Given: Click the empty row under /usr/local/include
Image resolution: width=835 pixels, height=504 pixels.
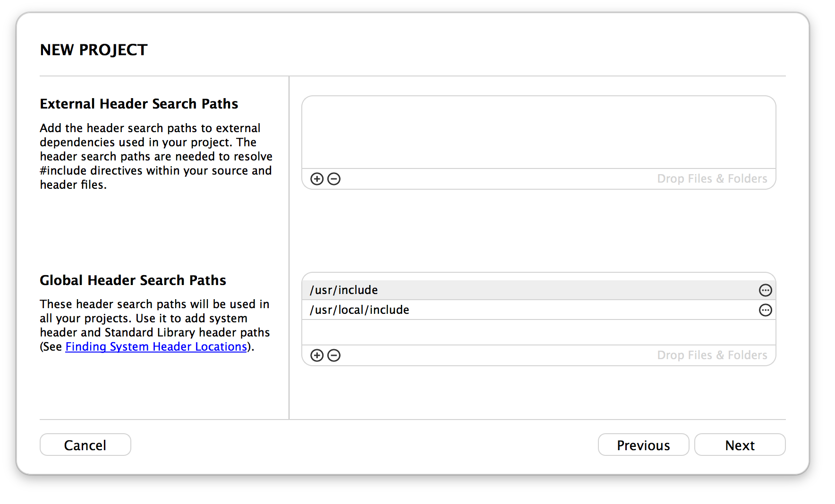Looking at the screenshot, I should [538, 332].
